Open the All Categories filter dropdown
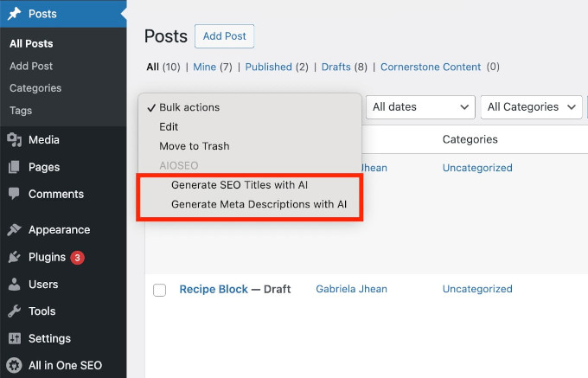 pyautogui.click(x=531, y=107)
